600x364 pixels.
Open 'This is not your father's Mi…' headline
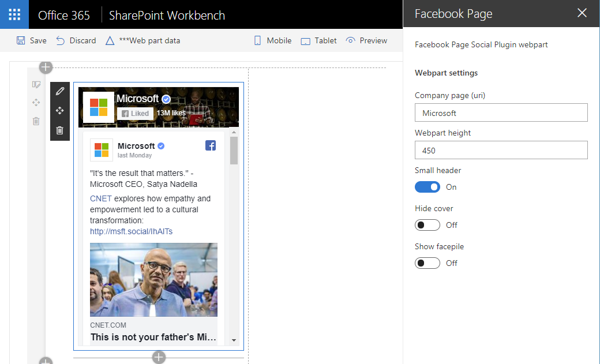pyautogui.click(x=153, y=337)
